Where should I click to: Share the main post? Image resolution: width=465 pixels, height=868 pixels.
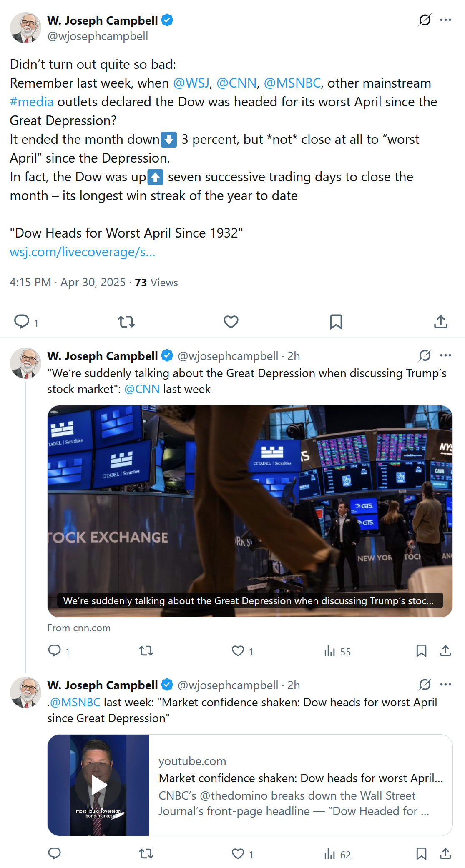[440, 322]
